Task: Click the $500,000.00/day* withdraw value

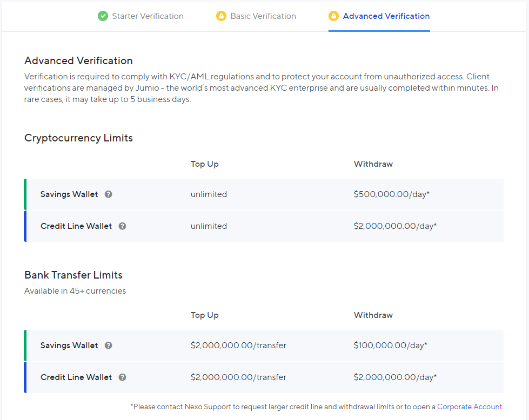Action: tap(391, 194)
